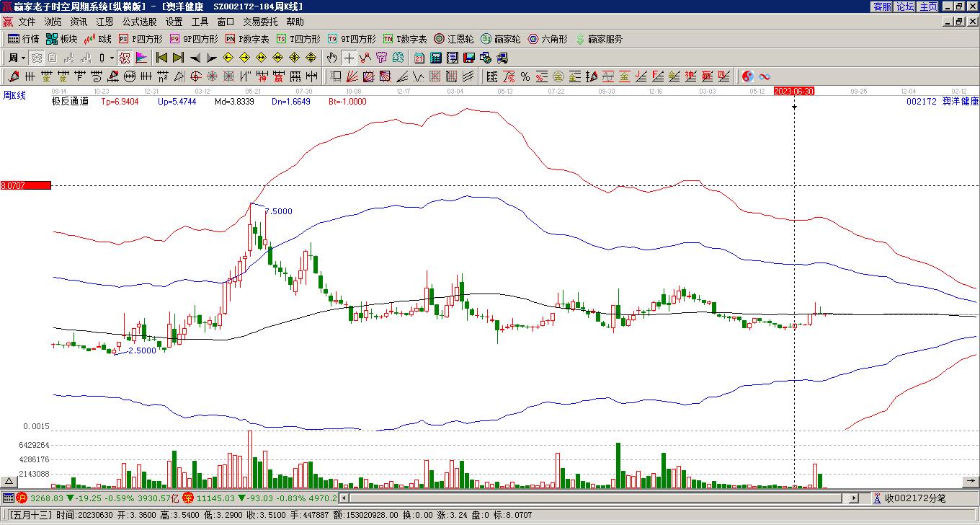This screenshot has width=980, height=525.
Task: Open the 江恩 menu
Action: point(104,22)
